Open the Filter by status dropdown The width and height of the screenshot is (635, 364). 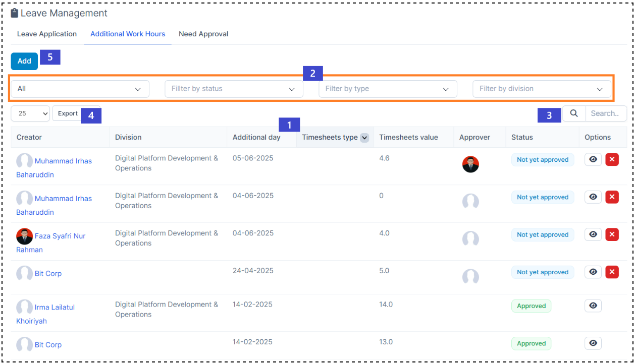(x=234, y=89)
